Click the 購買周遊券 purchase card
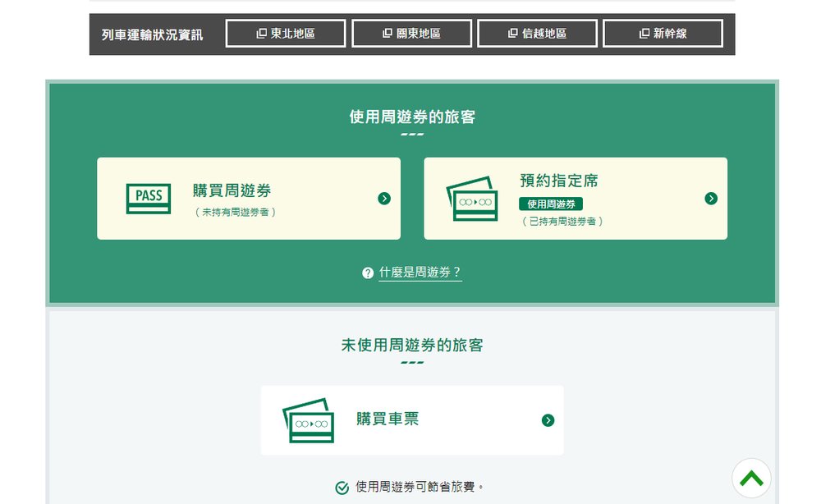The width and height of the screenshot is (821, 504). pos(248,198)
